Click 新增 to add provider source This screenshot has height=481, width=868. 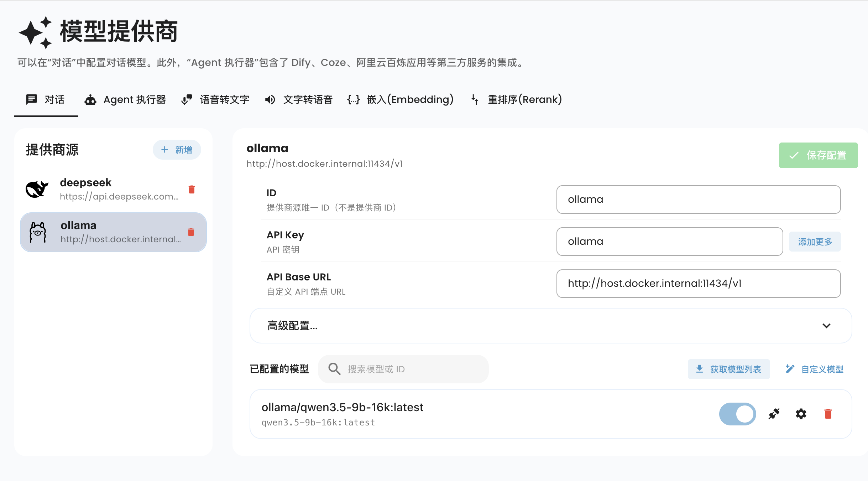pyautogui.click(x=177, y=150)
